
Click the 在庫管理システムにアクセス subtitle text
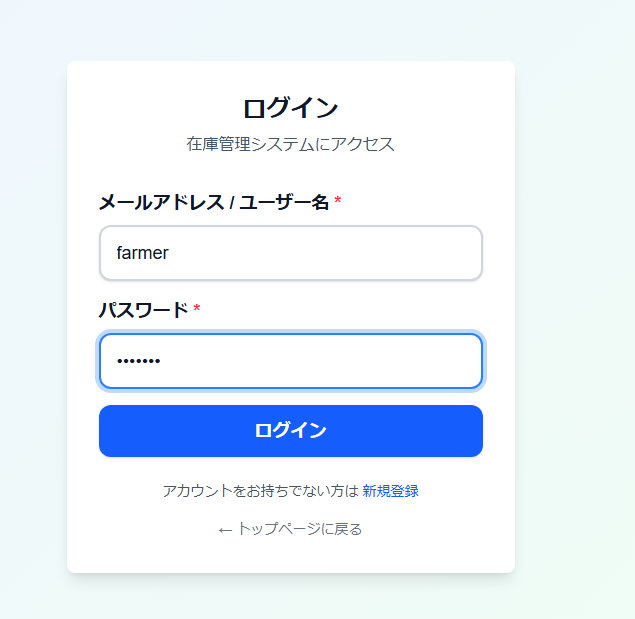[x=290, y=144]
